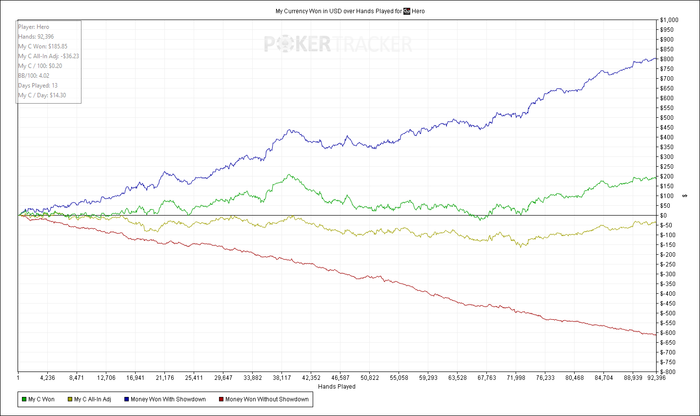700x416 pixels.
Task: Click the red Money Won Without Showdown swatch
Action: pos(221,399)
